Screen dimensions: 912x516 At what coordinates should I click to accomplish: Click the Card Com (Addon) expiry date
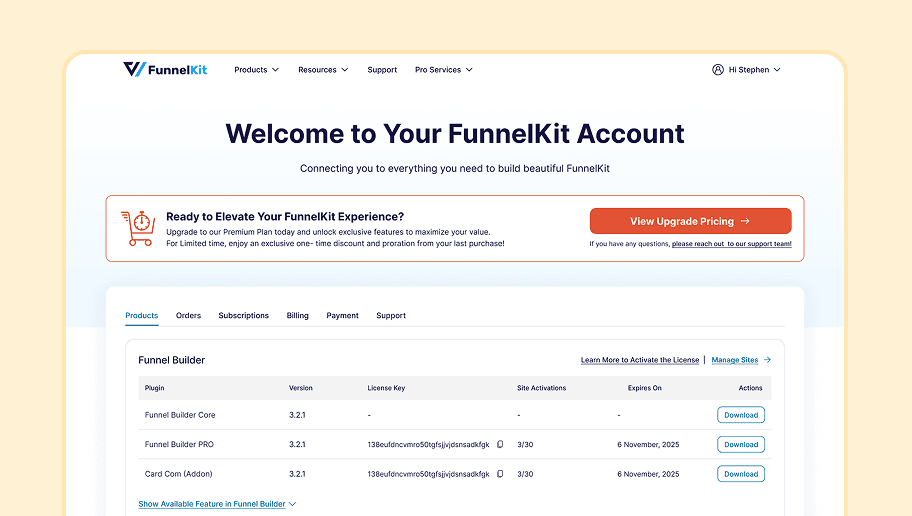click(x=648, y=474)
